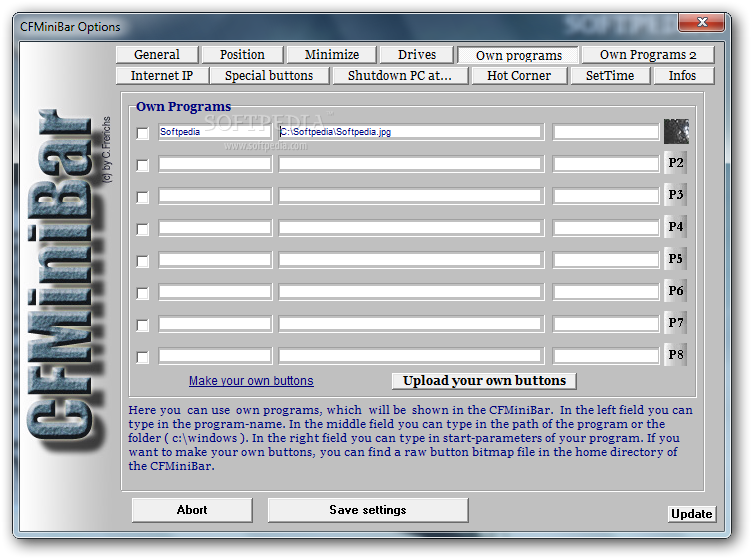Open the Own Programs 2 tab
The width and height of the screenshot is (752, 559).
648,55
